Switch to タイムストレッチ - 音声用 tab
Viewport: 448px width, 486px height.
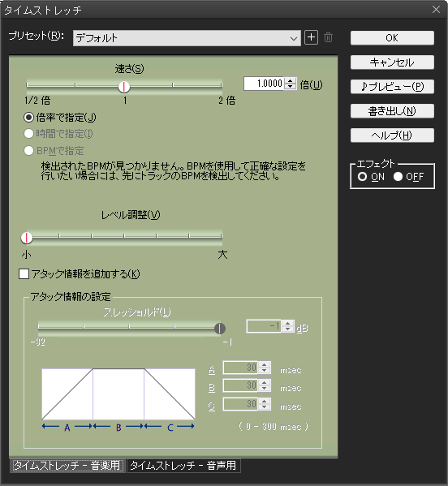(x=183, y=466)
